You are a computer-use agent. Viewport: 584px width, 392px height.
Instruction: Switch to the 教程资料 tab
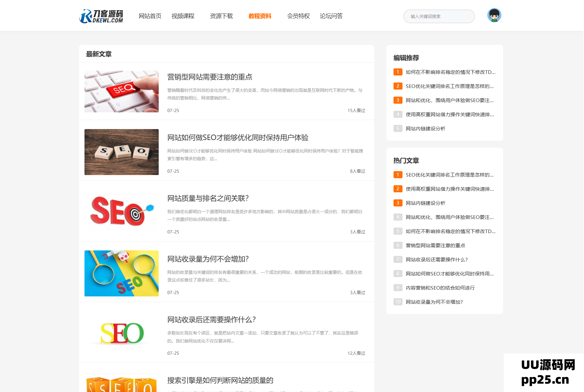pos(260,16)
